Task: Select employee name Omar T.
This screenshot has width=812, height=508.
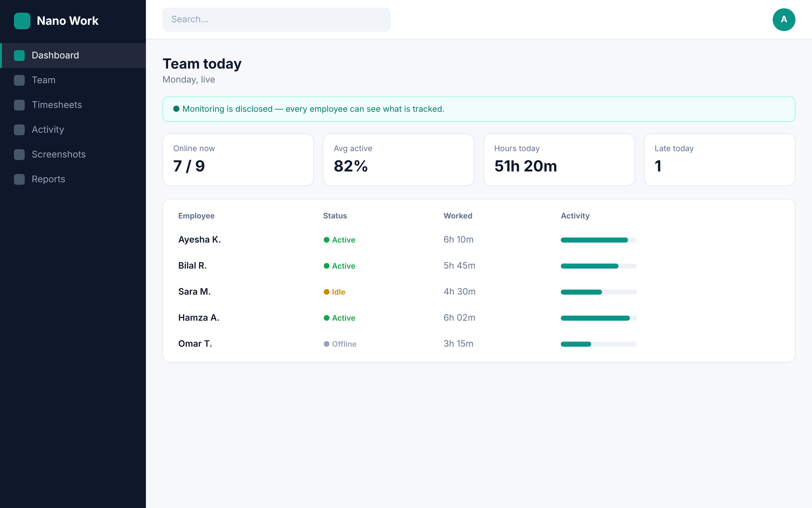Action: [195, 344]
